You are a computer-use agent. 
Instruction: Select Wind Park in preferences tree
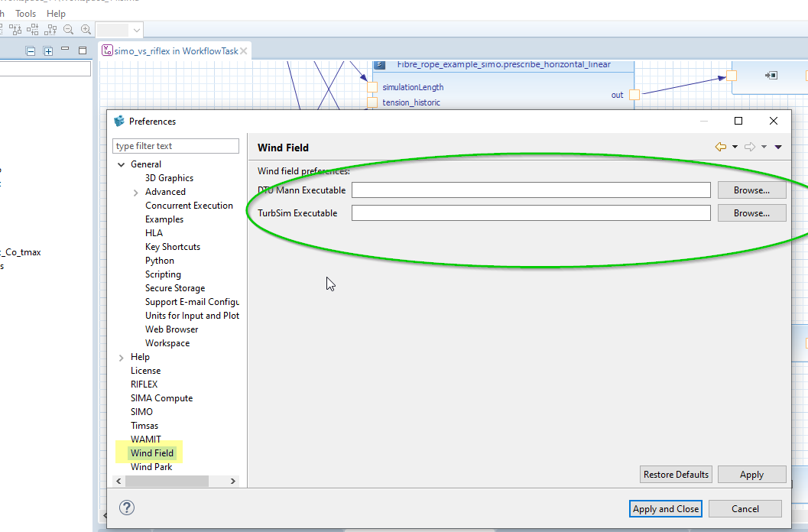point(151,467)
